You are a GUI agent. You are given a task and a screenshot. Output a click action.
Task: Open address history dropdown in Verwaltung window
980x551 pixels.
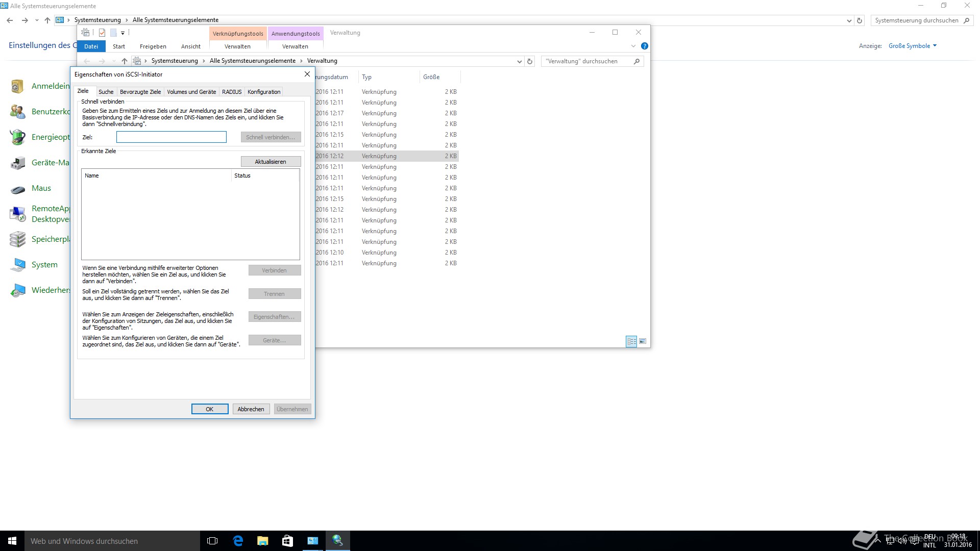click(520, 61)
